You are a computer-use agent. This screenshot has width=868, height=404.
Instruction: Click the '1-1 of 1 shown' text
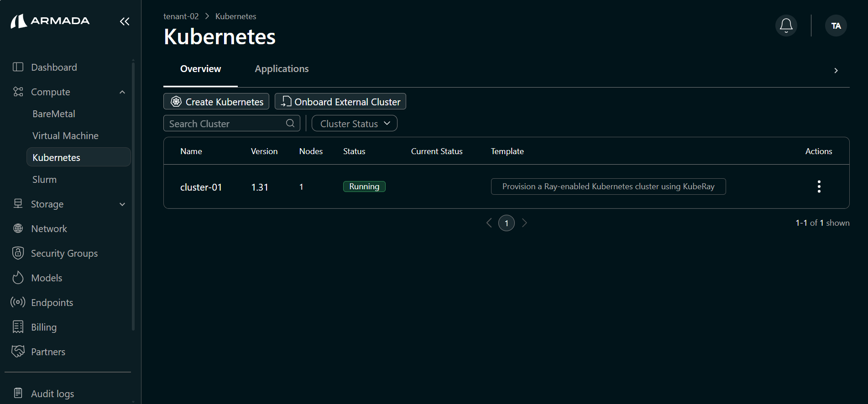point(822,223)
